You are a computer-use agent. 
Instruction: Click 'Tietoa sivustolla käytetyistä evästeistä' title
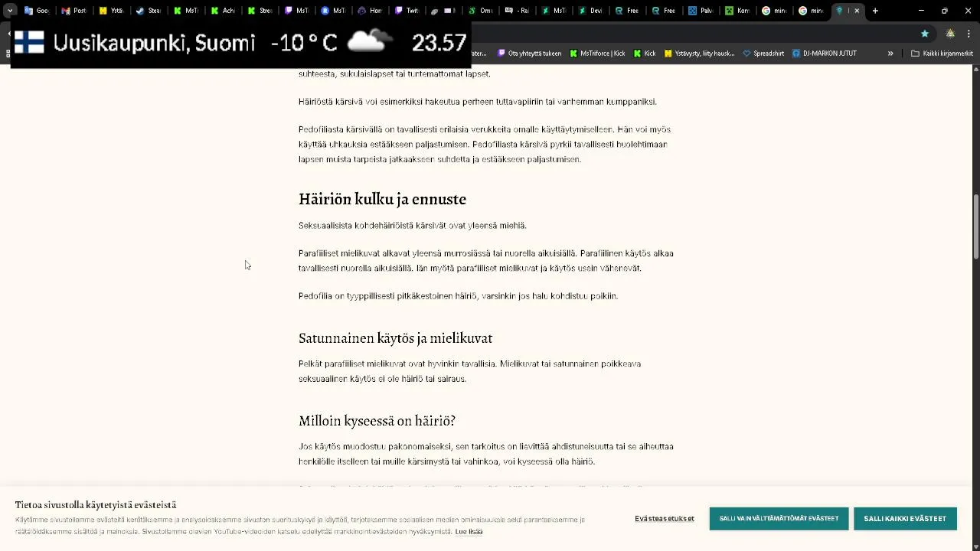point(96,504)
